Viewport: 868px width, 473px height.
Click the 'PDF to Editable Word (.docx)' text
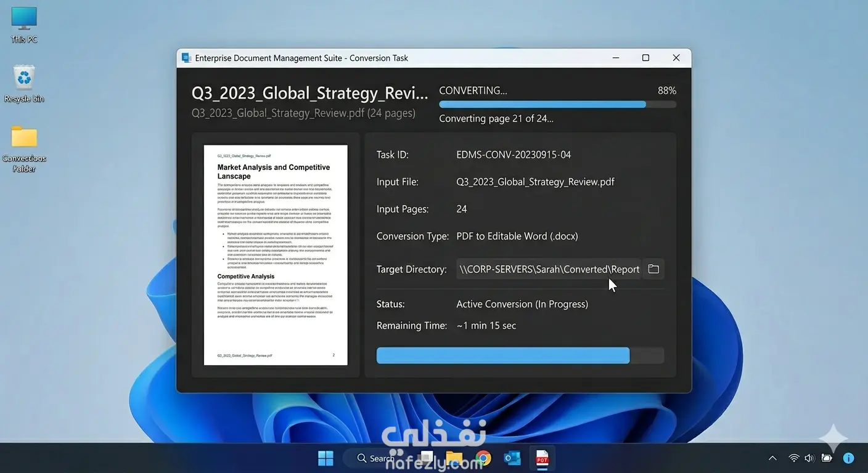(x=517, y=236)
